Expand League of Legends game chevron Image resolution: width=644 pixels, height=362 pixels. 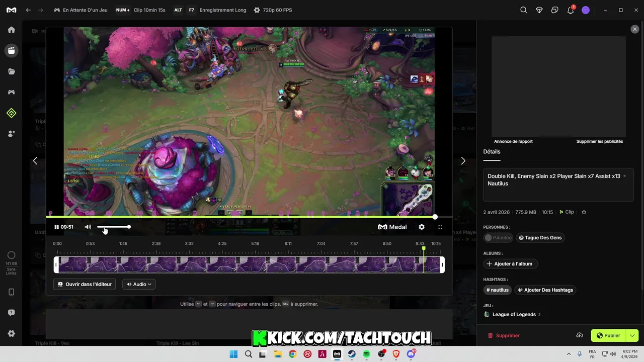tap(539, 315)
